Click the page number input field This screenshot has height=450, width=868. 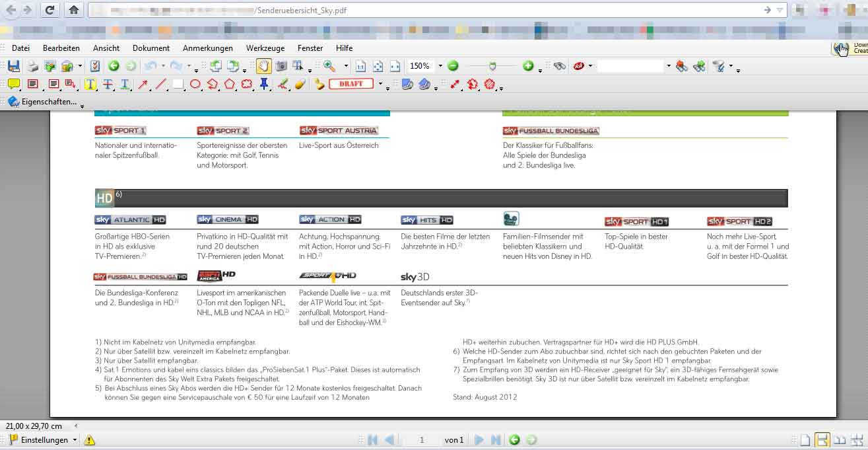(x=421, y=440)
